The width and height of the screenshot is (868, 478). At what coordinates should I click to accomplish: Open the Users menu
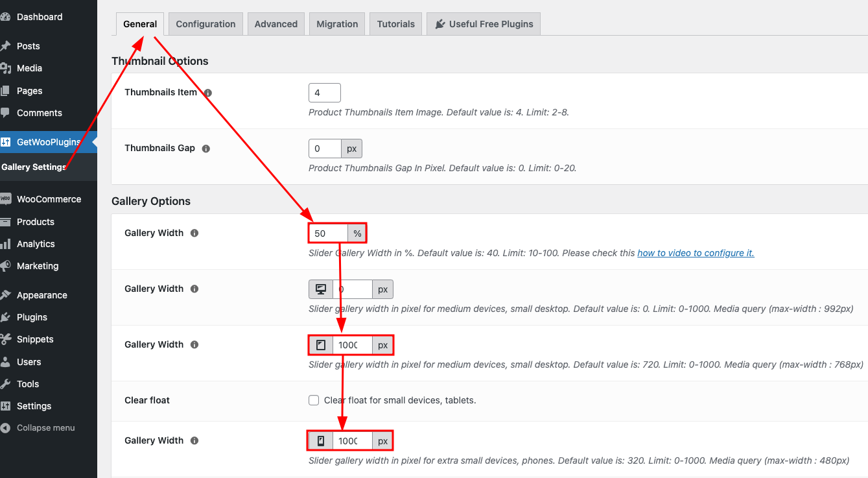click(49, 362)
